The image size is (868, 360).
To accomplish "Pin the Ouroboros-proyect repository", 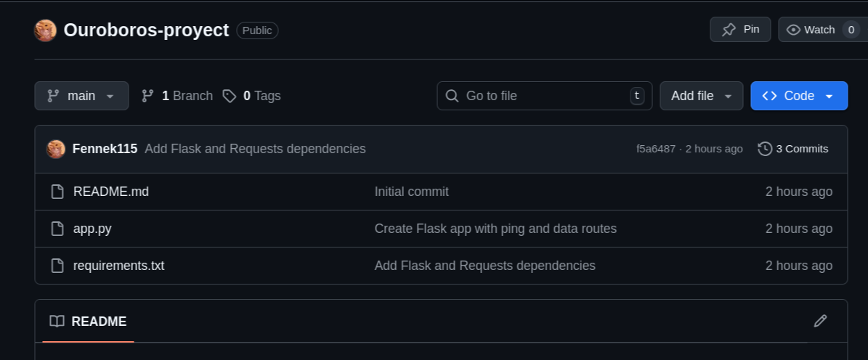I will click(740, 30).
